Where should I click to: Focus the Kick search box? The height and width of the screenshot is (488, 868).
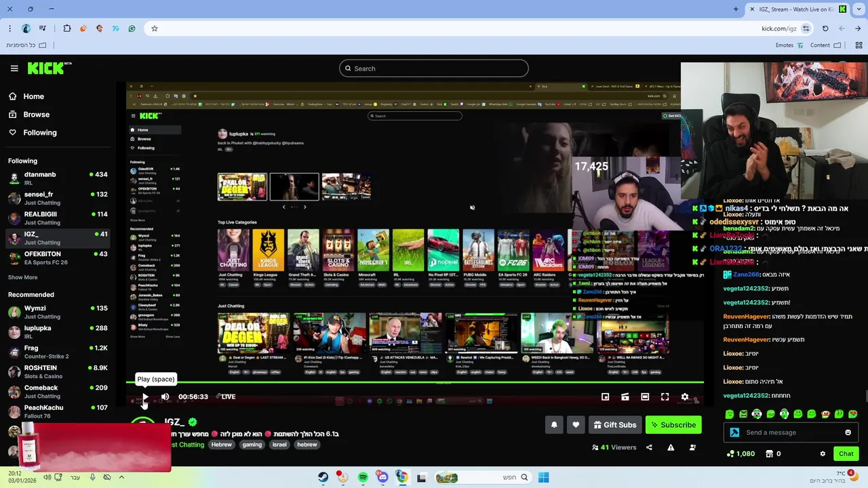click(x=434, y=68)
